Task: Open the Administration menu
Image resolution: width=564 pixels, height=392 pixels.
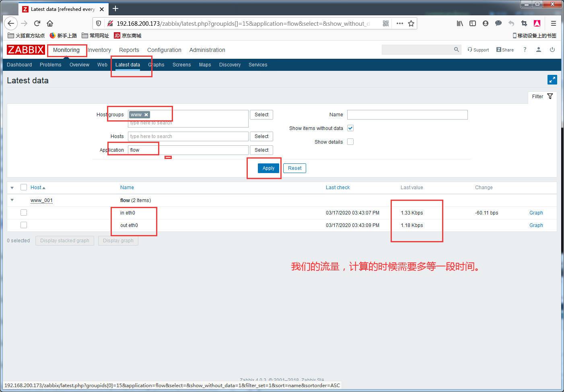Action: tap(207, 50)
